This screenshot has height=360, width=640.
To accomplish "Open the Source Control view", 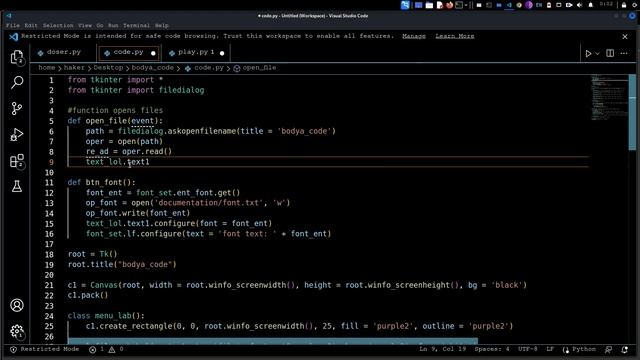I will tap(17, 108).
